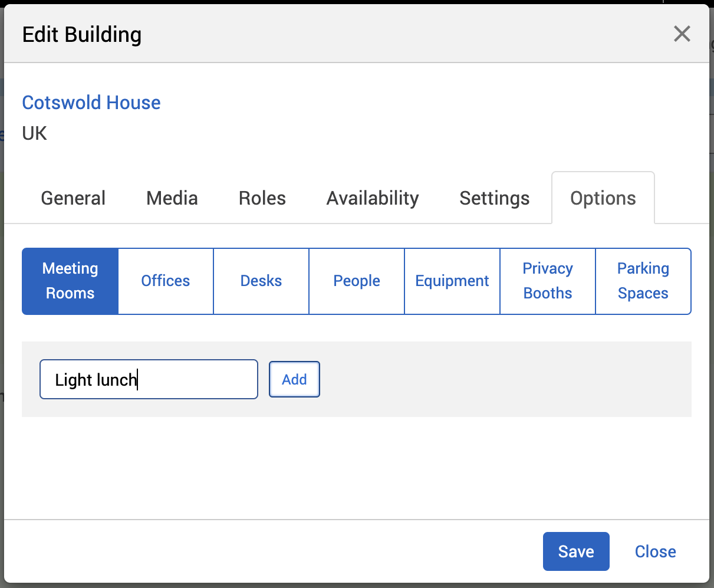Switch to the General tab
The height and width of the screenshot is (588, 714).
pyautogui.click(x=73, y=198)
